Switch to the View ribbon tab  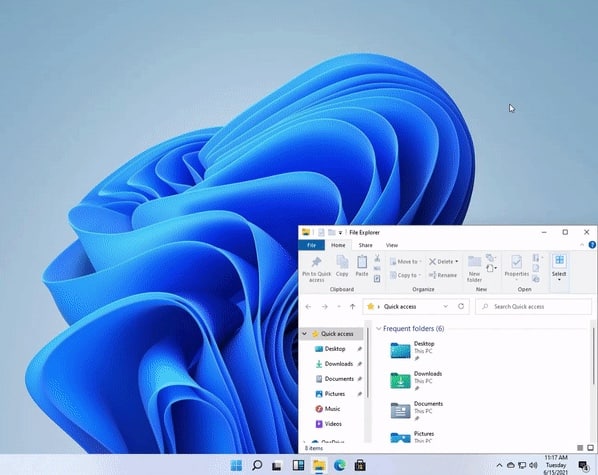(392, 245)
